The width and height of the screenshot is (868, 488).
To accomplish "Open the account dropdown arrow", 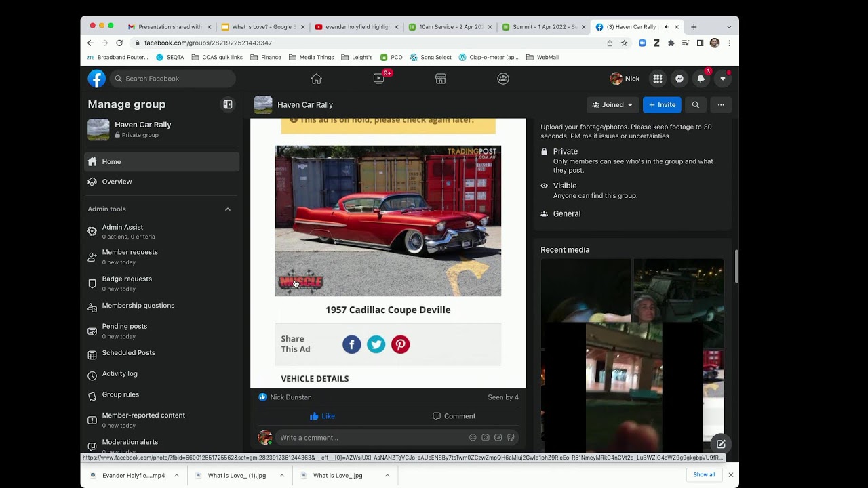I will click(723, 79).
